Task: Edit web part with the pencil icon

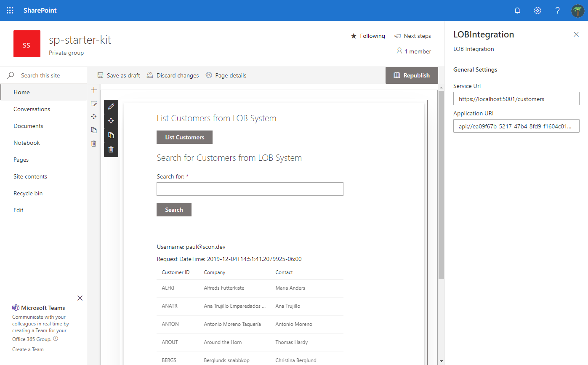Action: point(111,107)
